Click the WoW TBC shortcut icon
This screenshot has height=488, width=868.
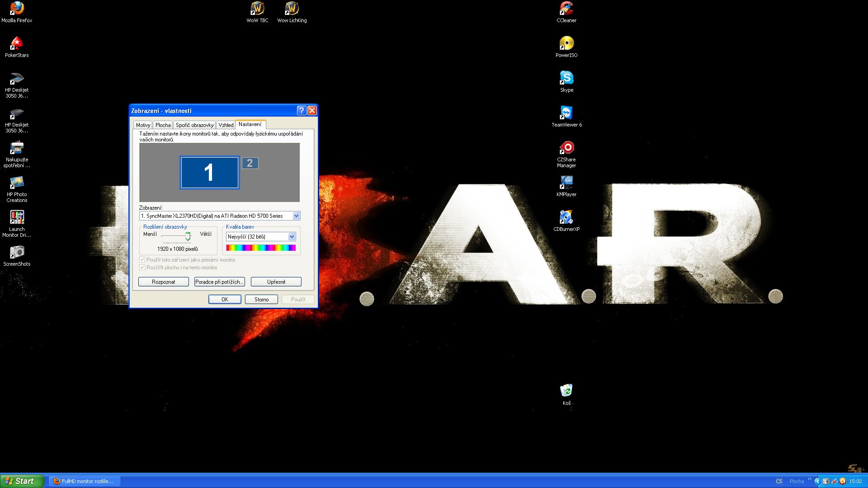(x=257, y=9)
